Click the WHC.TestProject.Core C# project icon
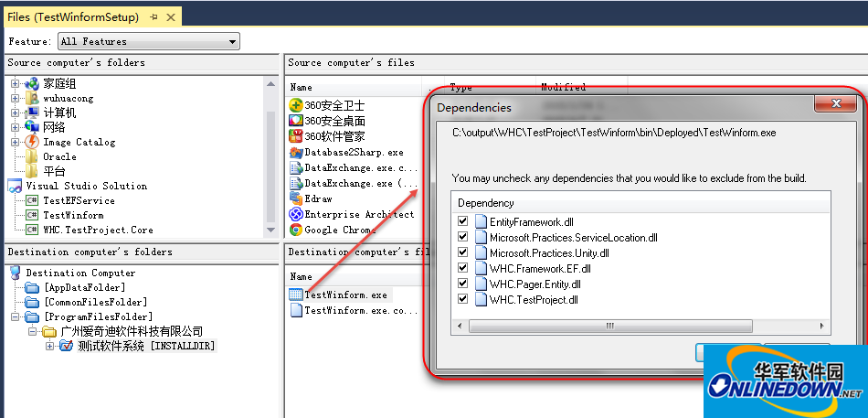This screenshot has height=418, width=868. [x=33, y=230]
